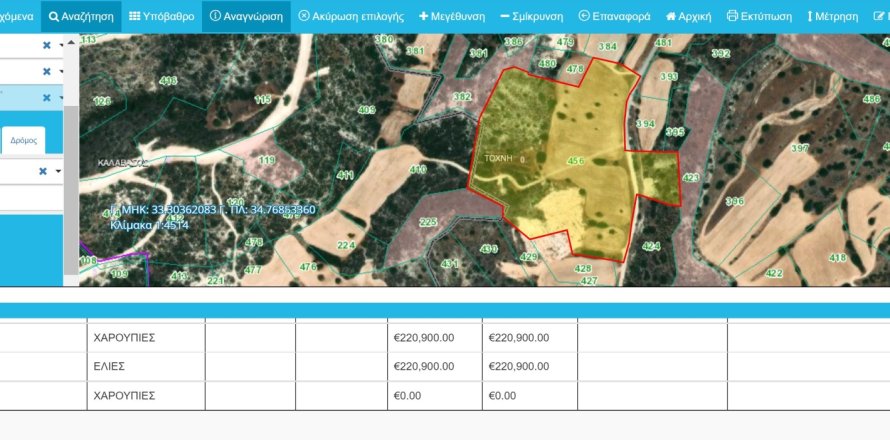Image resolution: width=890 pixels, height=440 pixels.
Task: Select parcel 384 on the map
Action: (x=607, y=45)
